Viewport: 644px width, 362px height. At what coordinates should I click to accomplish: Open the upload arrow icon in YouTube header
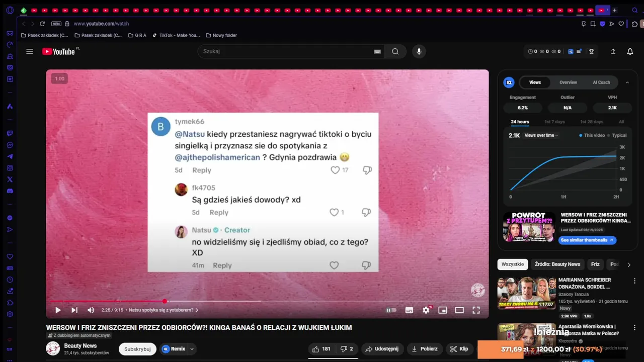[x=613, y=51]
